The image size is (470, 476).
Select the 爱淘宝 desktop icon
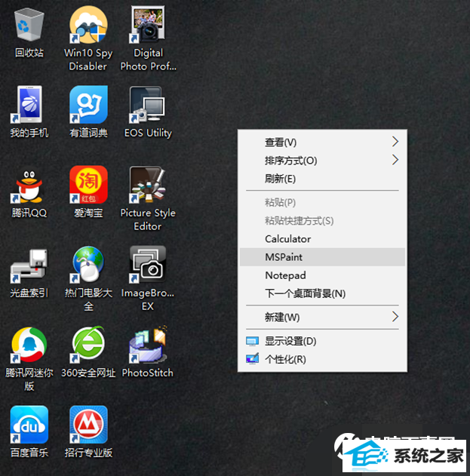pos(88,186)
